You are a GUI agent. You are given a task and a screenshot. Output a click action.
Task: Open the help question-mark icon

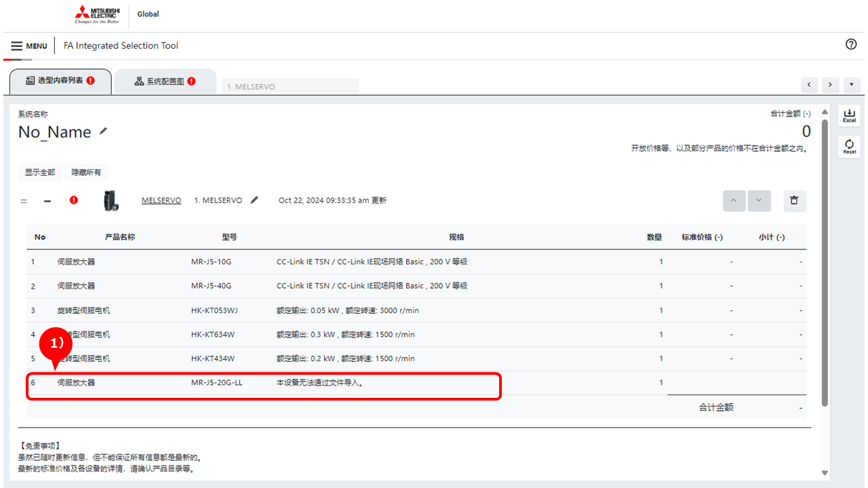pos(851,44)
